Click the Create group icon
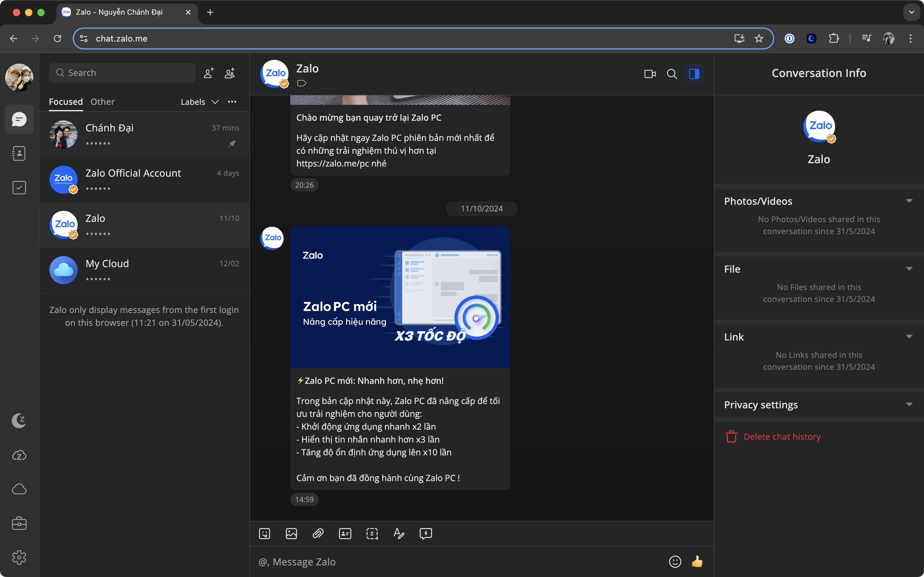 pyautogui.click(x=230, y=73)
